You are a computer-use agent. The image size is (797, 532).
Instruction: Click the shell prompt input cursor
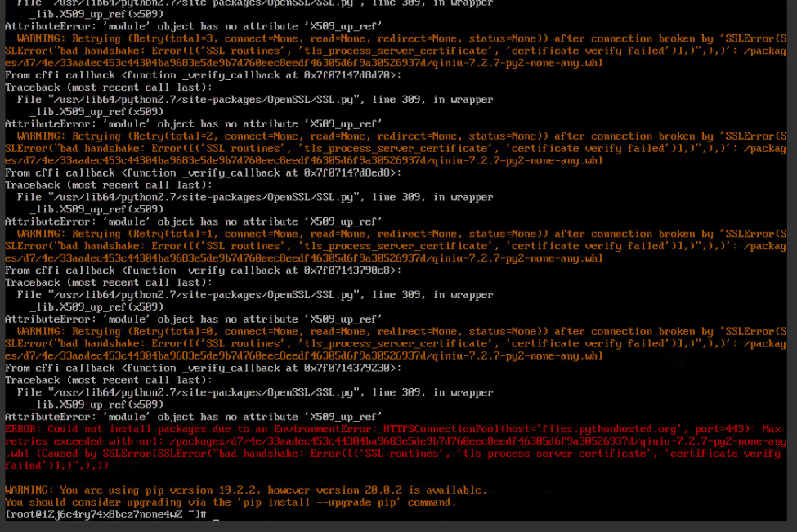[x=216, y=518]
